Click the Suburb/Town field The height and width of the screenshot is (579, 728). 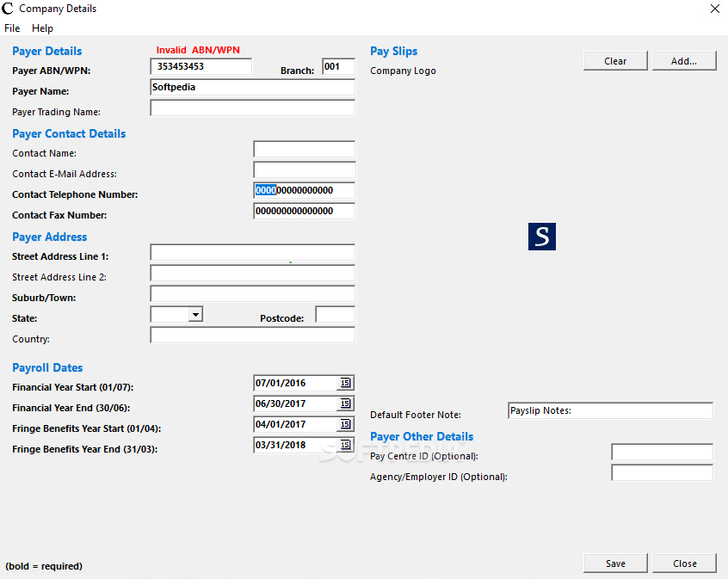click(x=253, y=293)
